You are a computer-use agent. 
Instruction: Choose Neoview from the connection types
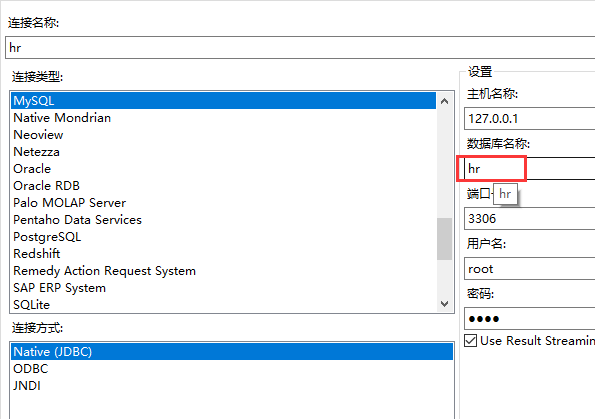224,135
